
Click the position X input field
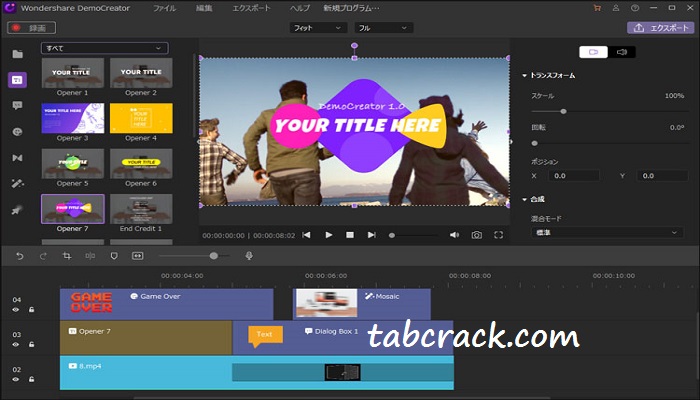pyautogui.click(x=574, y=176)
